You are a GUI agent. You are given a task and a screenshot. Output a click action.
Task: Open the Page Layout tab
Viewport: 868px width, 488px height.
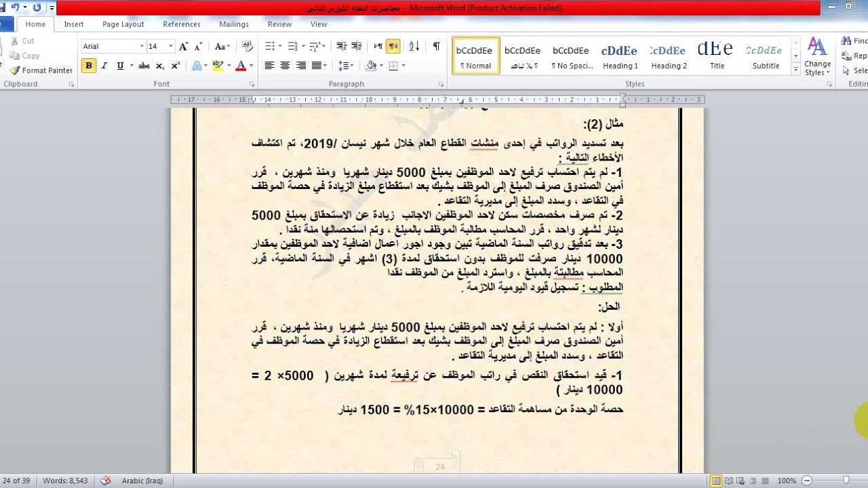coord(123,24)
